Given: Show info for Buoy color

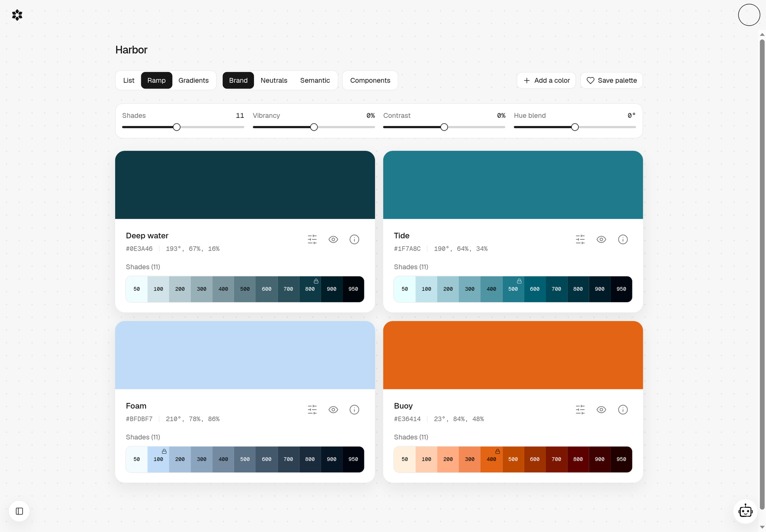Looking at the screenshot, I should coord(623,410).
